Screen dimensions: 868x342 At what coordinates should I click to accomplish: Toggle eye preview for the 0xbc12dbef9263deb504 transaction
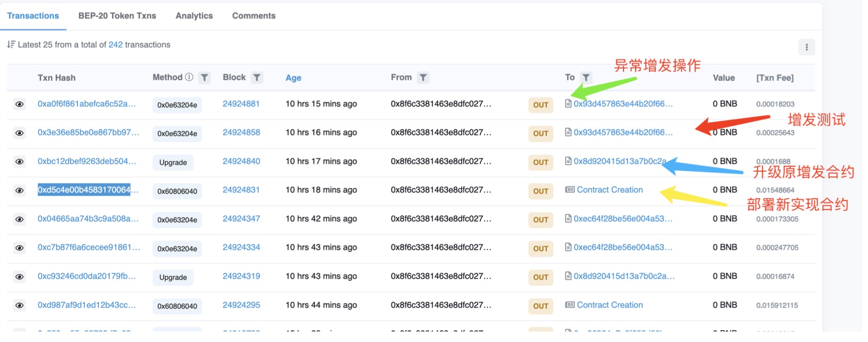[x=19, y=162]
